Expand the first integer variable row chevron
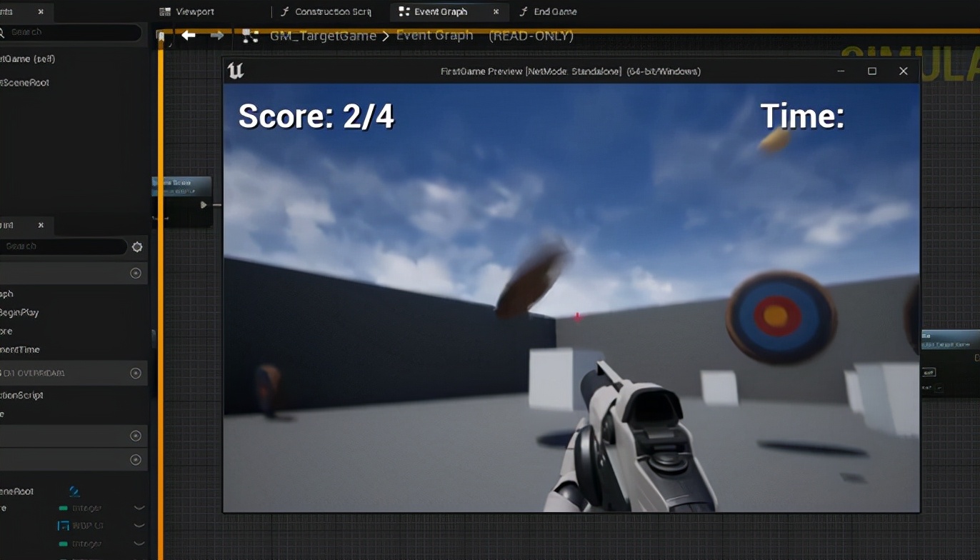Screen dimensions: 980x560 click(139, 508)
